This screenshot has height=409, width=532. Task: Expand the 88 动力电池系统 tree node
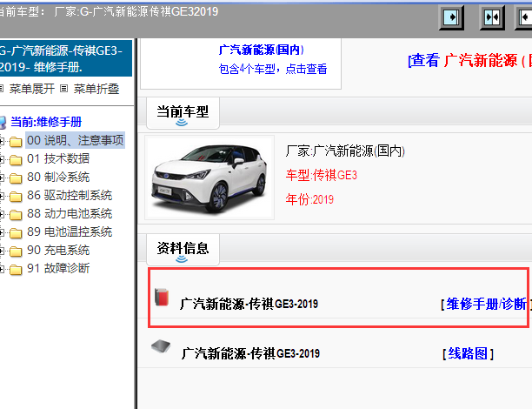2,214
